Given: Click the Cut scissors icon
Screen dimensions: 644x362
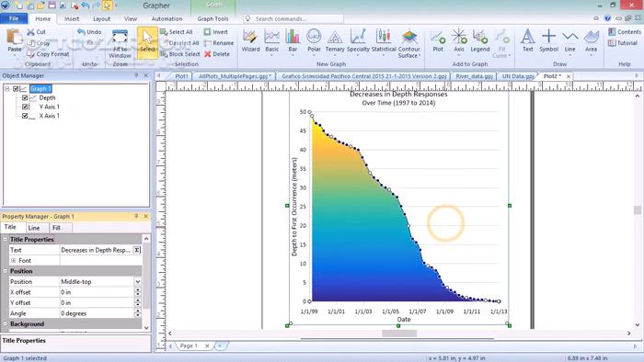Looking at the screenshot, I should tap(30, 32).
